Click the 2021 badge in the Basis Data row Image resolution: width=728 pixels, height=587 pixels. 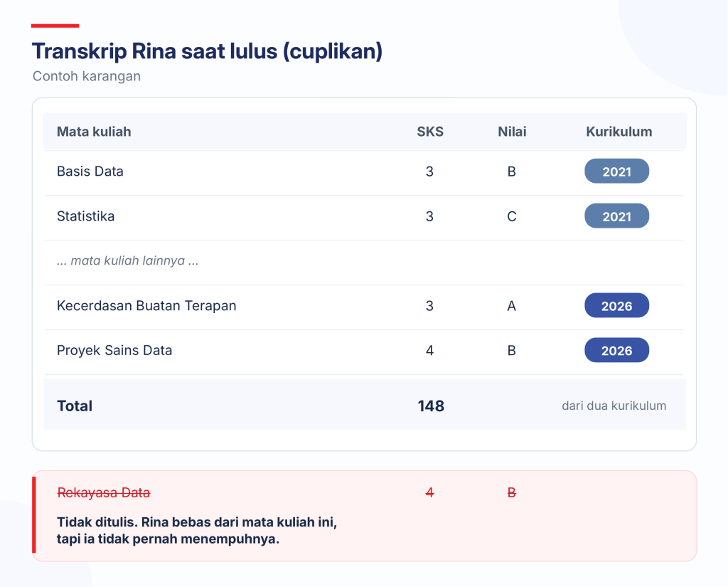pos(616,171)
